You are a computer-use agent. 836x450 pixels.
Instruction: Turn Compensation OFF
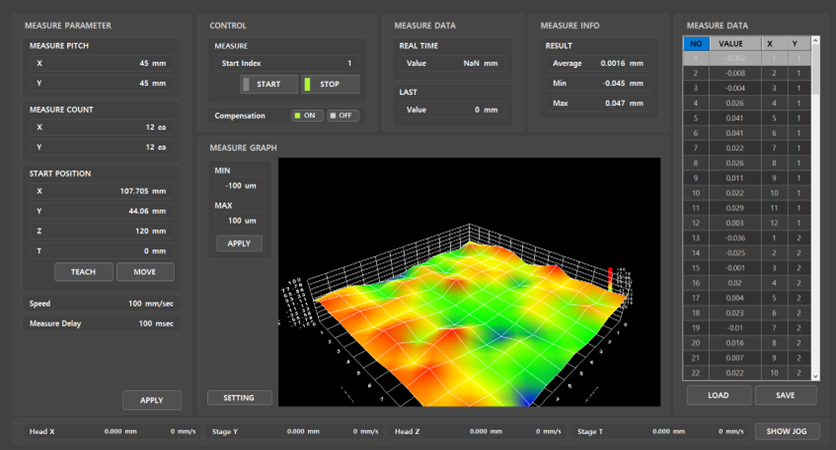click(x=341, y=116)
